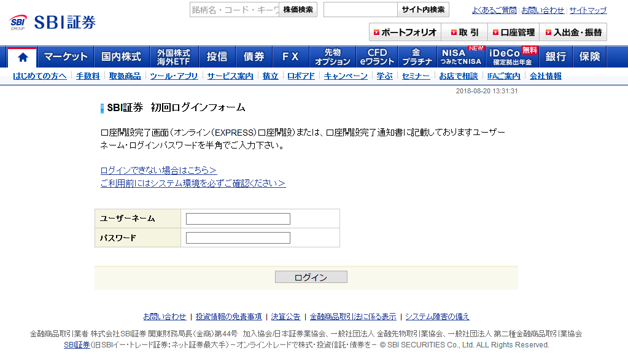The width and height of the screenshot is (628, 364).
Task: Open the ツール・アプリ link
Action: click(x=174, y=76)
